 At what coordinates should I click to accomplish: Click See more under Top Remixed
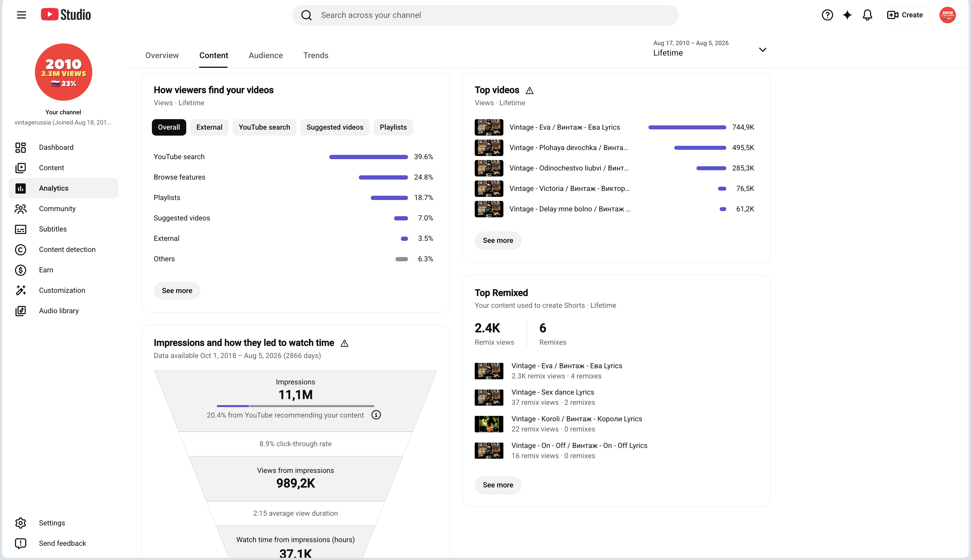498,485
